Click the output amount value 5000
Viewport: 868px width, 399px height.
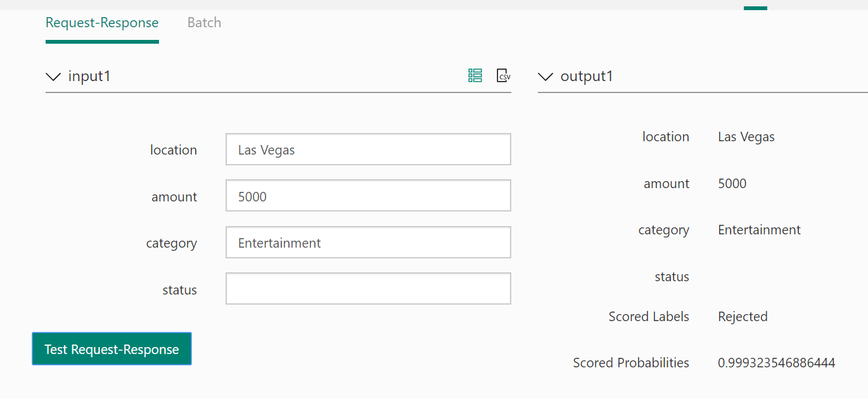point(732,184)
